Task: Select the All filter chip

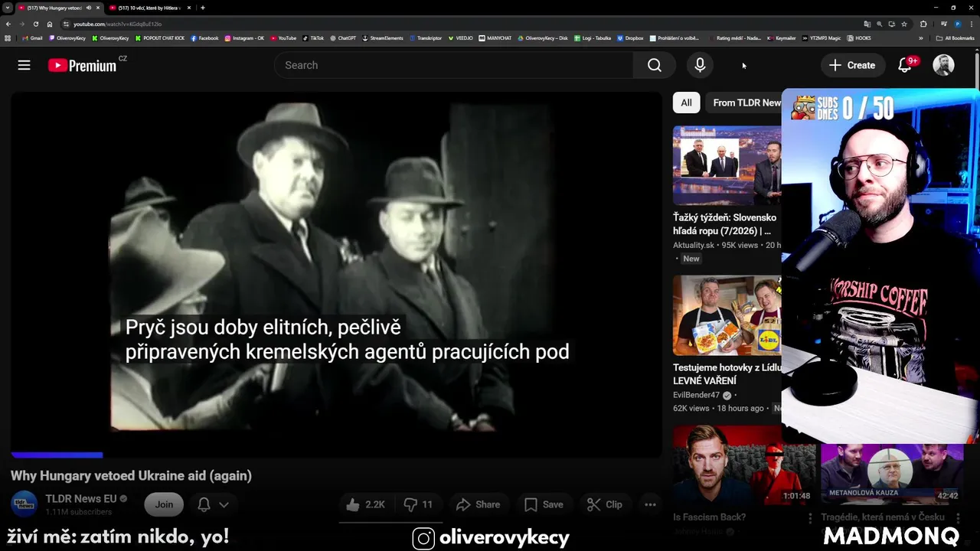Action: [x=686, y=103]
